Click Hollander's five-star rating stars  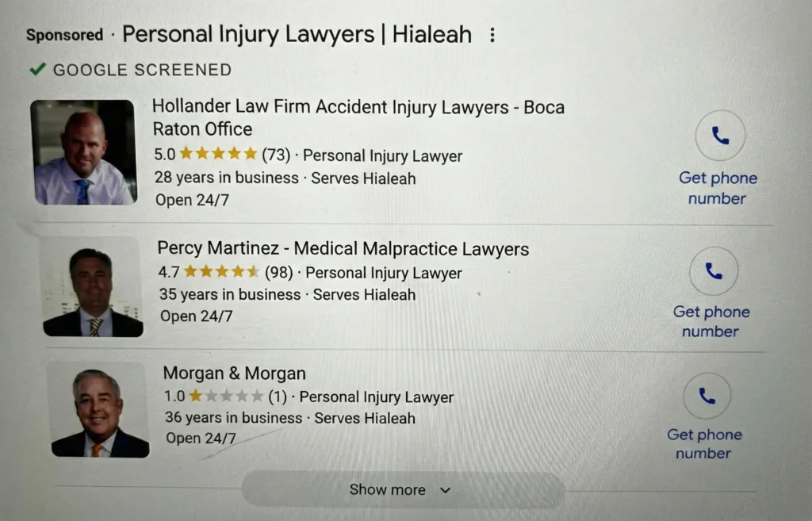point(218,155)
